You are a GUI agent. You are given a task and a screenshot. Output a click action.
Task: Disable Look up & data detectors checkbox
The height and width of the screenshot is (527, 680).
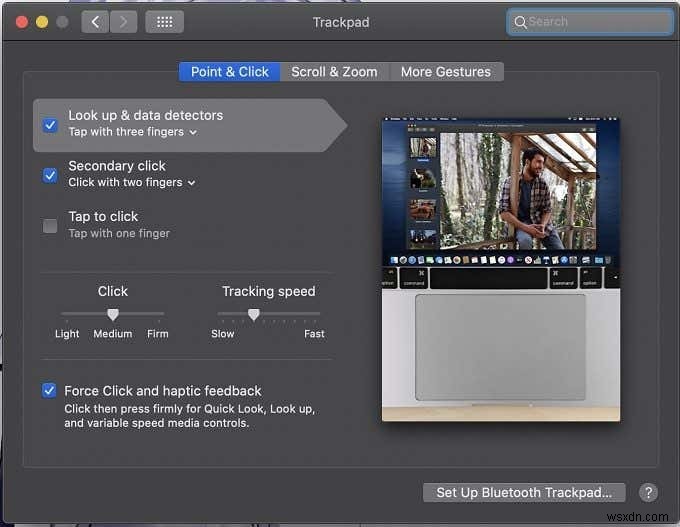click(x=50, y=125)
